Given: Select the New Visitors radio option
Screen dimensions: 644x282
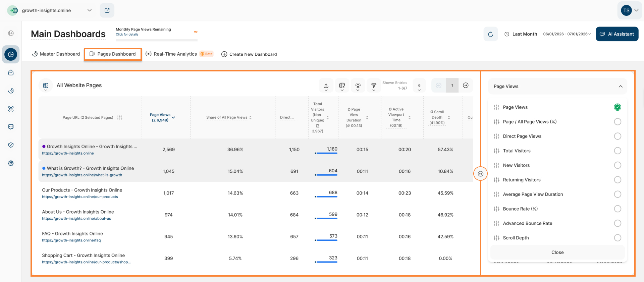Looking at the screenshot, I should [x=617, y=165].
